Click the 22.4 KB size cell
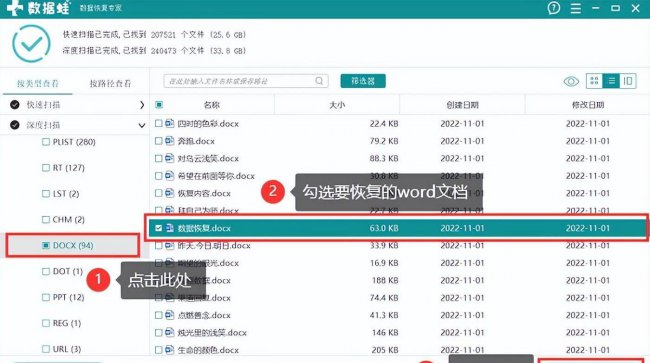 (x=384, y=123)
